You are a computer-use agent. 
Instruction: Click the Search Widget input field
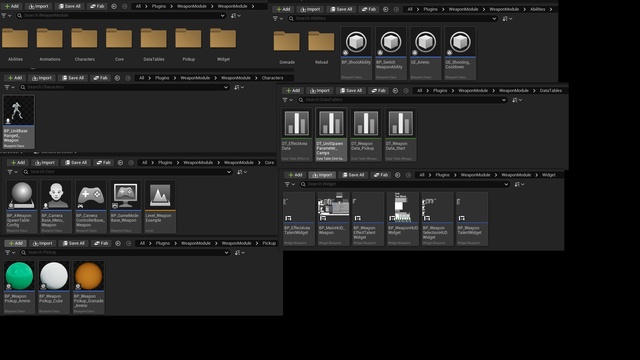pyautogui.click(x=405, y=184)
